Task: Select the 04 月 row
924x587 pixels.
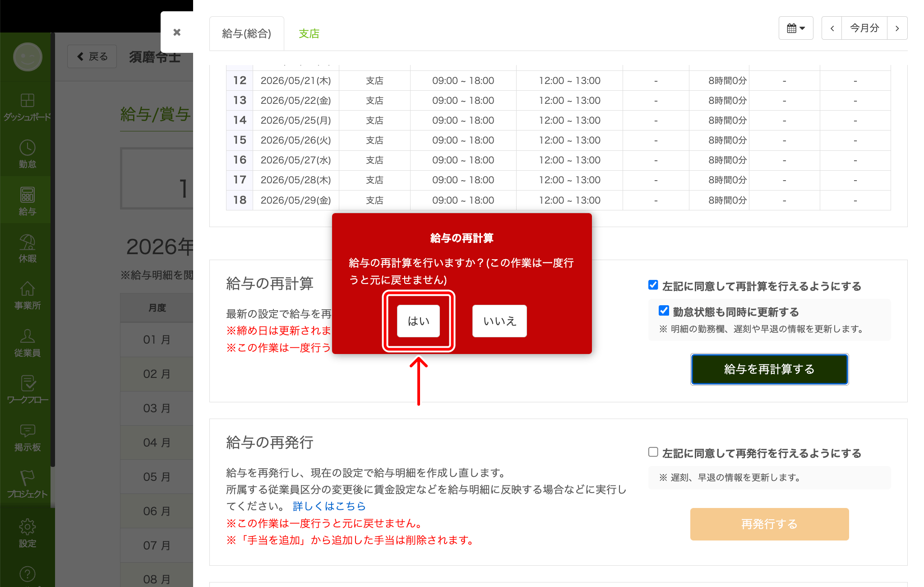Action: (x=157, y=443)
